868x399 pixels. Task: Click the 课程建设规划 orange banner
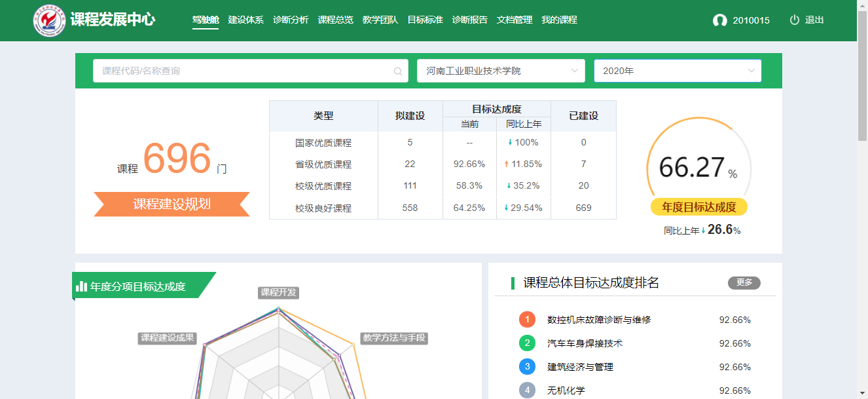tap(172, 204)
